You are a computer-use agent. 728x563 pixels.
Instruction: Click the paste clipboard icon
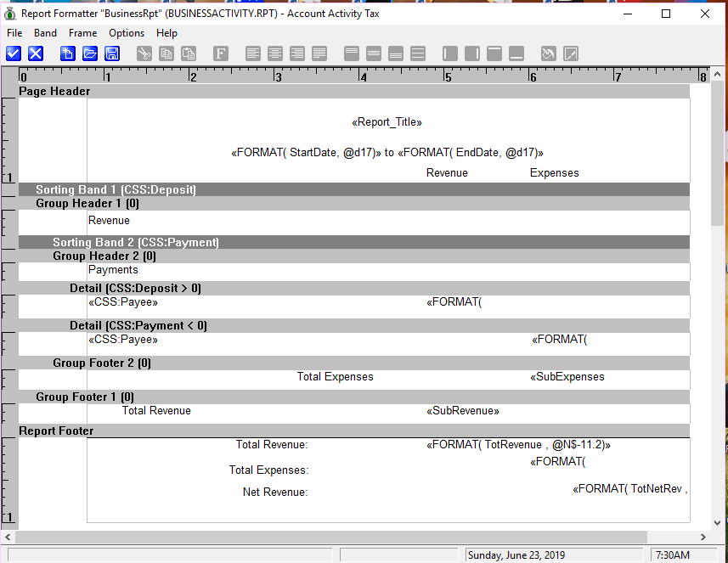(189, 53)
